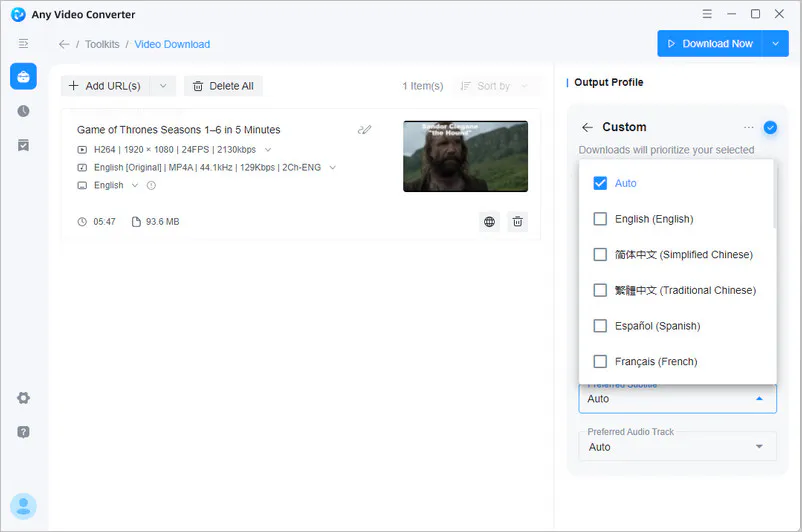
Task: Click the blue confirm check icon
Action: pyautogui.click(x=770, y=127)
